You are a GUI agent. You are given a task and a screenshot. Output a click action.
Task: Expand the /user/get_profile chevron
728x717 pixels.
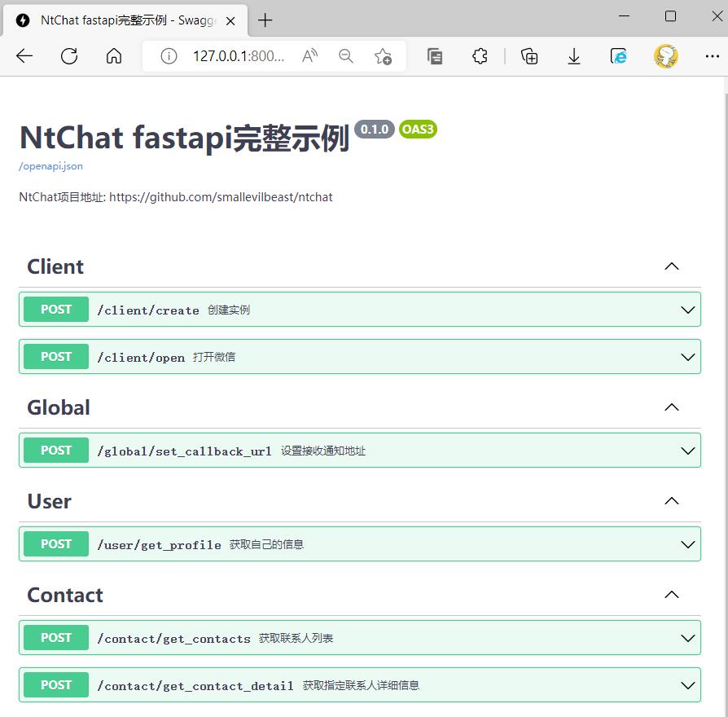[x=687, y=544]
